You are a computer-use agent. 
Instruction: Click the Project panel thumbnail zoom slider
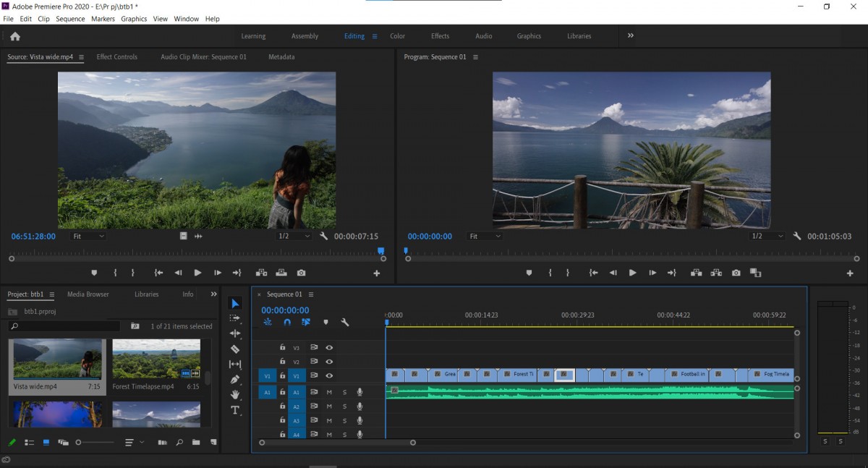coord(95,442)
